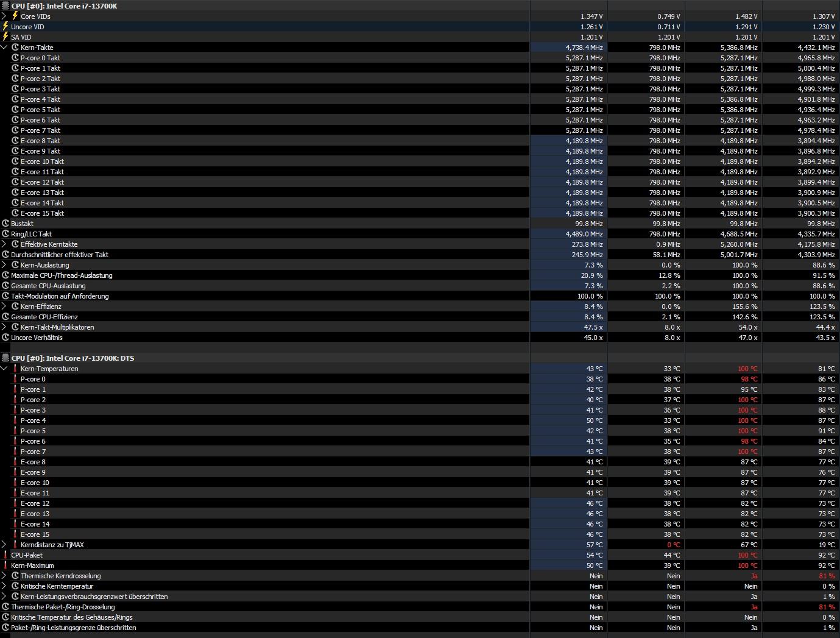
Task: Click the 1.347 V Core VIDs current value
Action: 591,16
